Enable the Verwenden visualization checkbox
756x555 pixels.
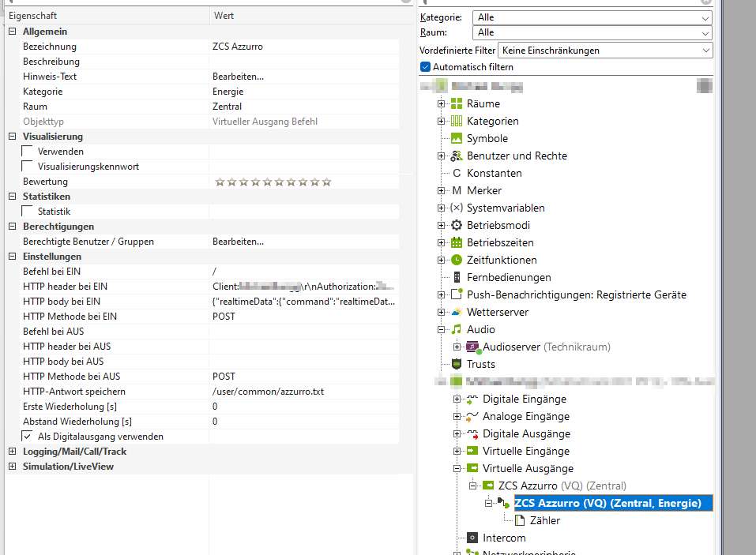tap(28, 152)
